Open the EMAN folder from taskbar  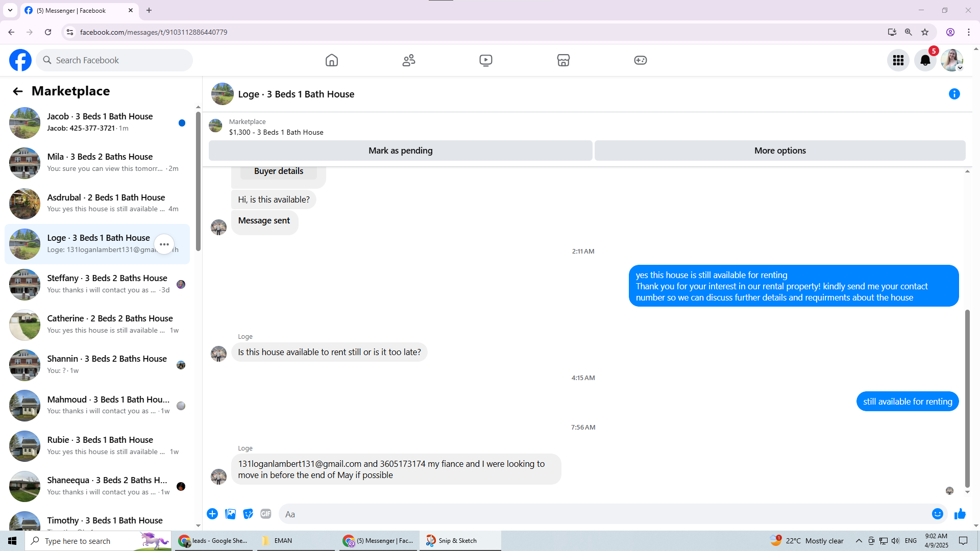pos(296,541)
